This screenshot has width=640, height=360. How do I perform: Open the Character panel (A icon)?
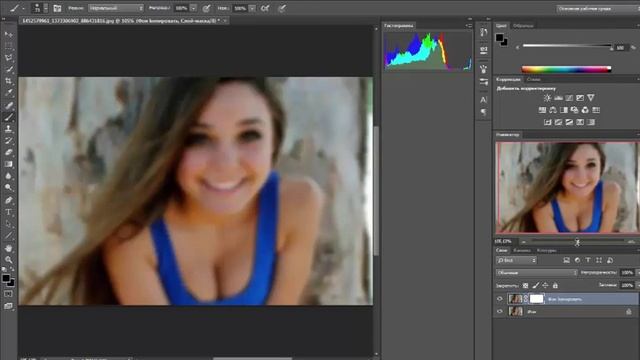(484, 99)
